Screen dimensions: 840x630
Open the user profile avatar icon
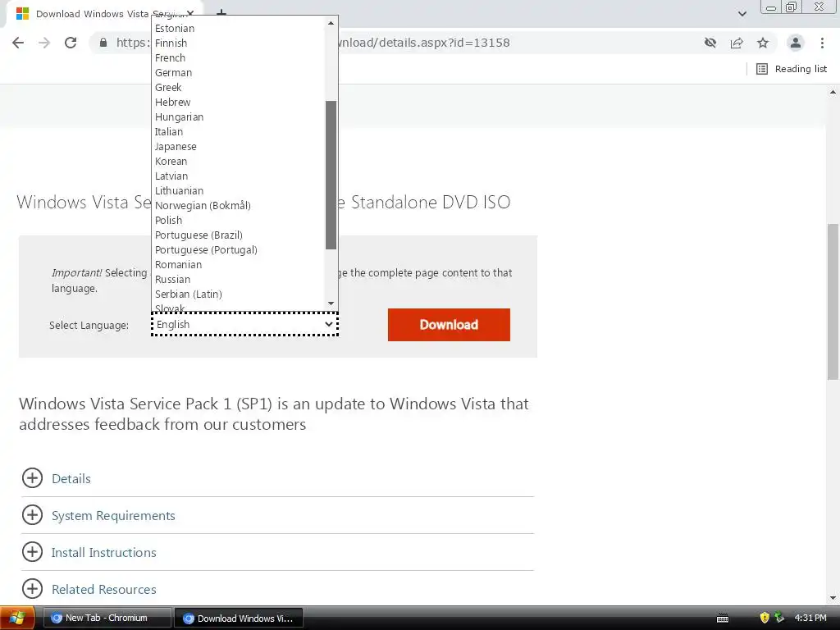(796, 43)
